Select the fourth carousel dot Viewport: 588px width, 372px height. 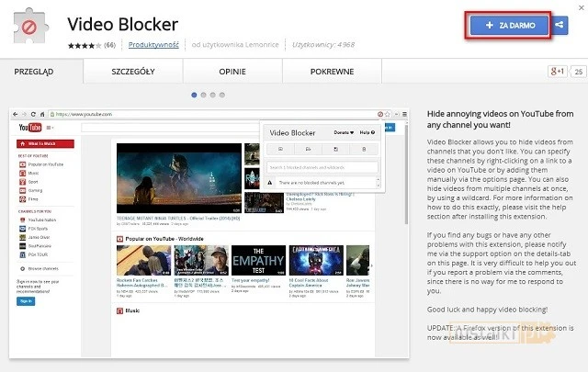click(222, 95)
